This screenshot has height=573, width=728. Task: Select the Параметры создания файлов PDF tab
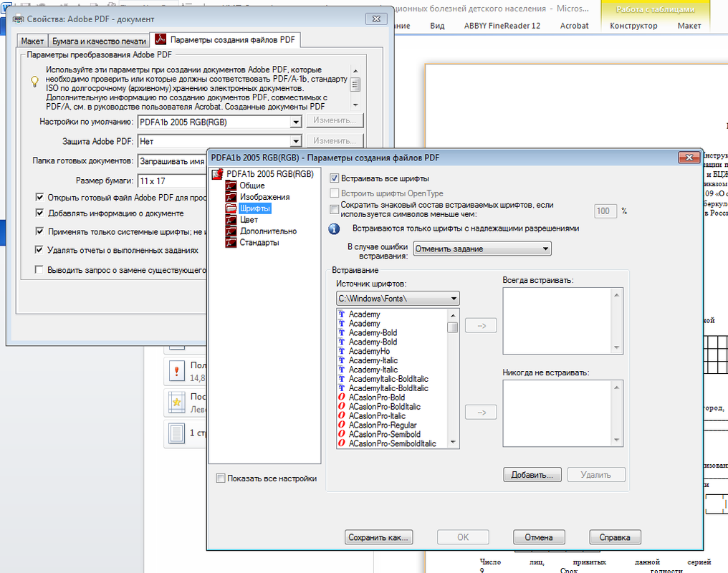(225, 40)
